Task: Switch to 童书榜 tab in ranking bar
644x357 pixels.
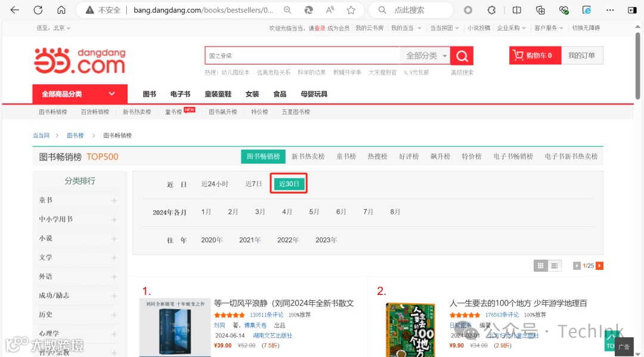Action: (x=346, y=156)
